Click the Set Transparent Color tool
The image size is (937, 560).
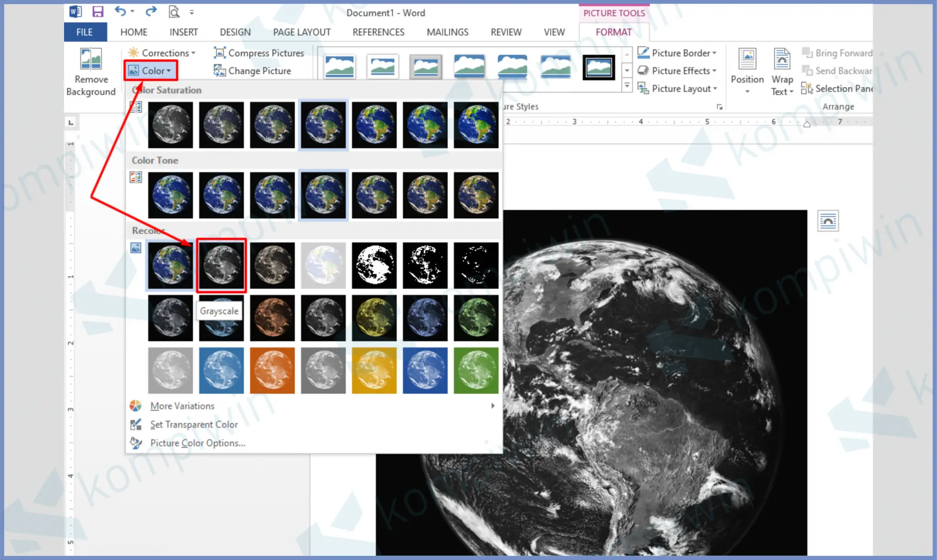point(194,425)
